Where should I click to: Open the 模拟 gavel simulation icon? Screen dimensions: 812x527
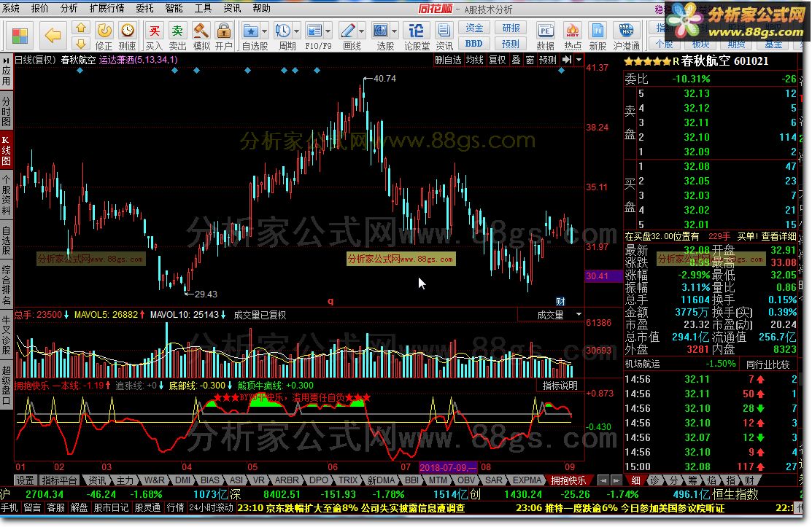[x=201, y=31]
